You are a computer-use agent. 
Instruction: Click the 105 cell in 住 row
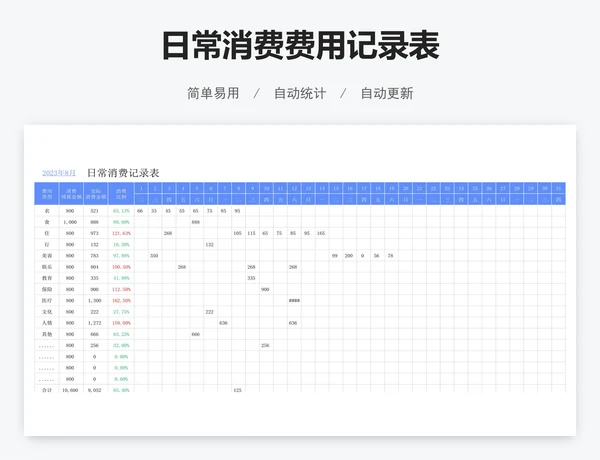(238, 233)
